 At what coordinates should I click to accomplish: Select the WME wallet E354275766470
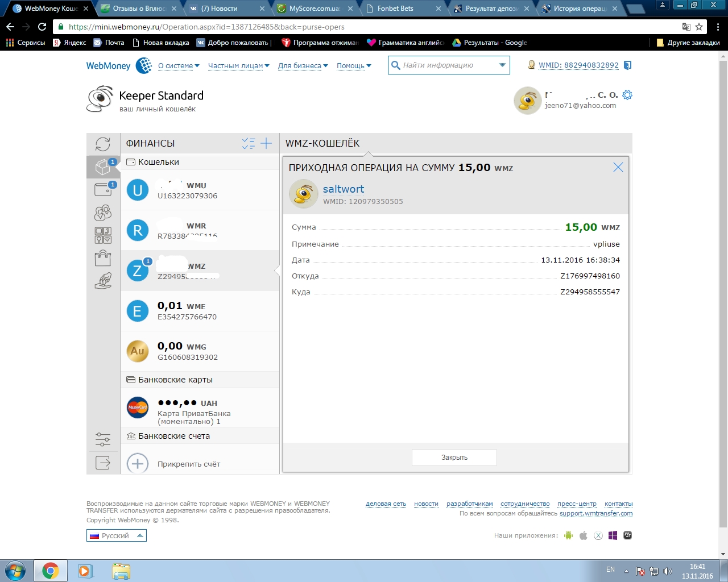(200, 311)
